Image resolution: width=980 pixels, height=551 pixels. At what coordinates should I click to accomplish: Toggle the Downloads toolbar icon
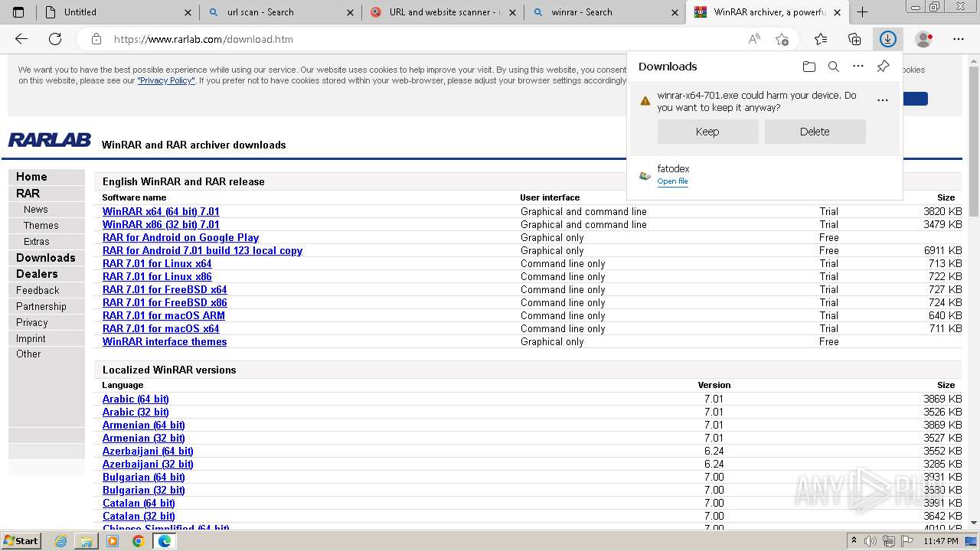tap(888, 39)
